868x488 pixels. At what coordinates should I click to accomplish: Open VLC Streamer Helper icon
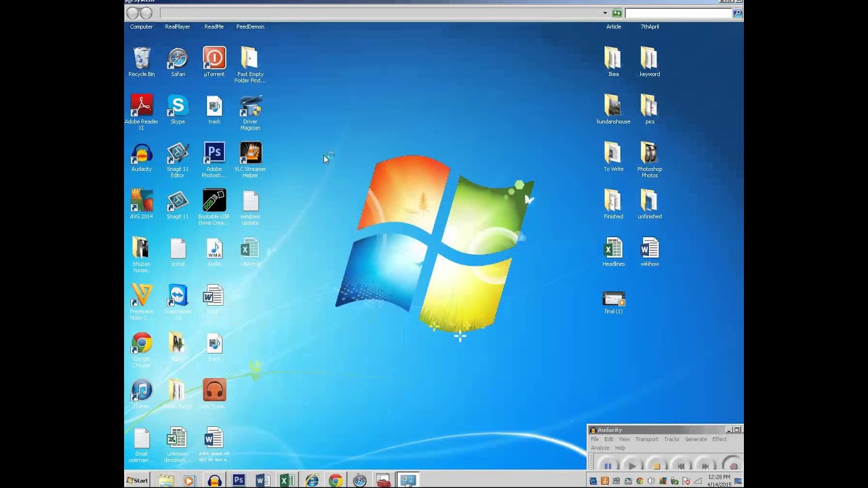coord(250,160)
